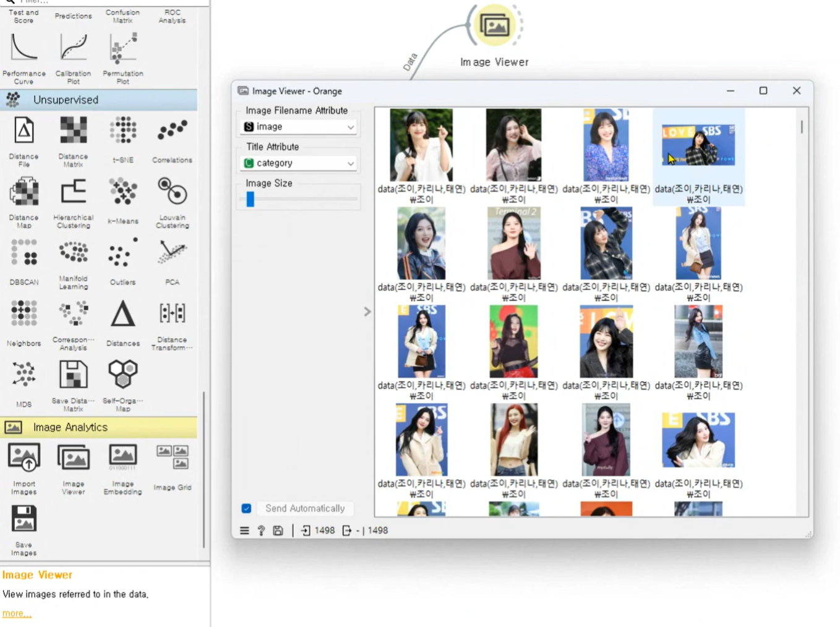Screen dimensions: 840x627
Task: Select the Calibration Plot widget
Action: pos(74,58)
